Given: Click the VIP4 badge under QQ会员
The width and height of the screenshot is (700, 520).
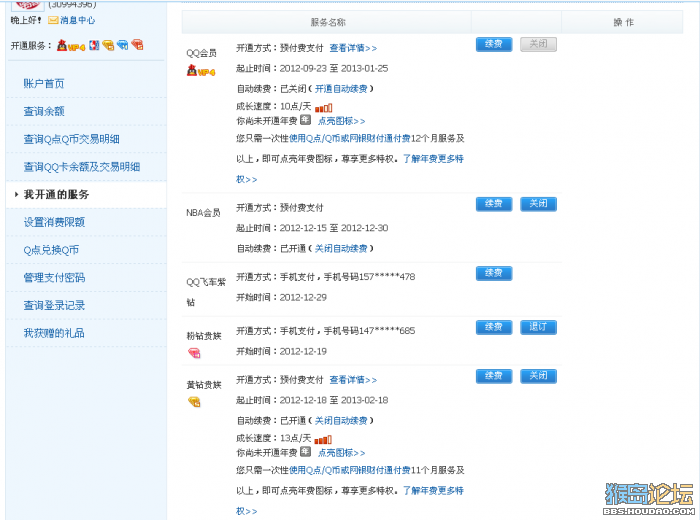Looking at the screenshot, I should click(201, 71).
